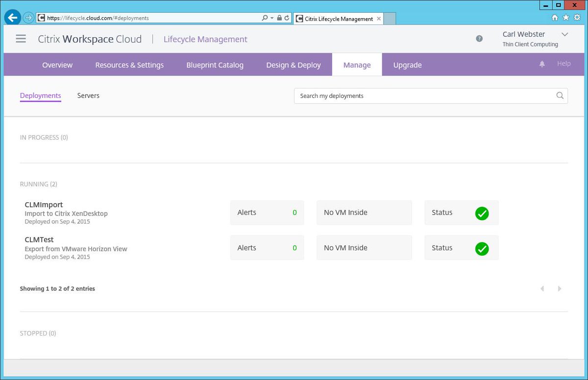Go to Design & Deploy tab

[294, 65]
